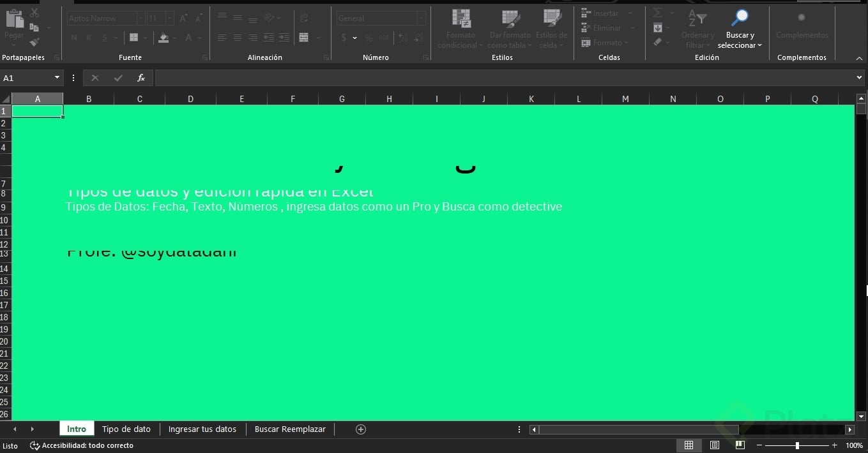Image resolution: width=868 pixels, height=453 pixels.
Task: Click the Copy icon in Portapapeles
Action: coord(34,27)
